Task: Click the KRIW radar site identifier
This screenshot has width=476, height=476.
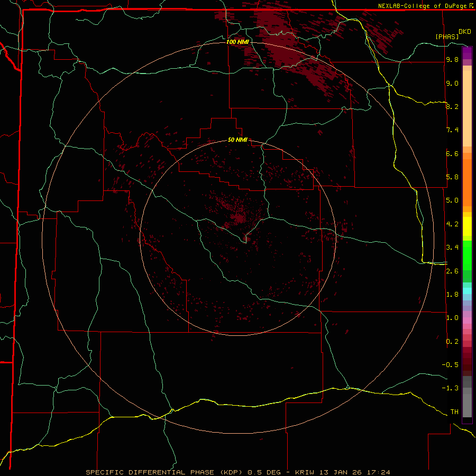Action: tap(305, 472)
